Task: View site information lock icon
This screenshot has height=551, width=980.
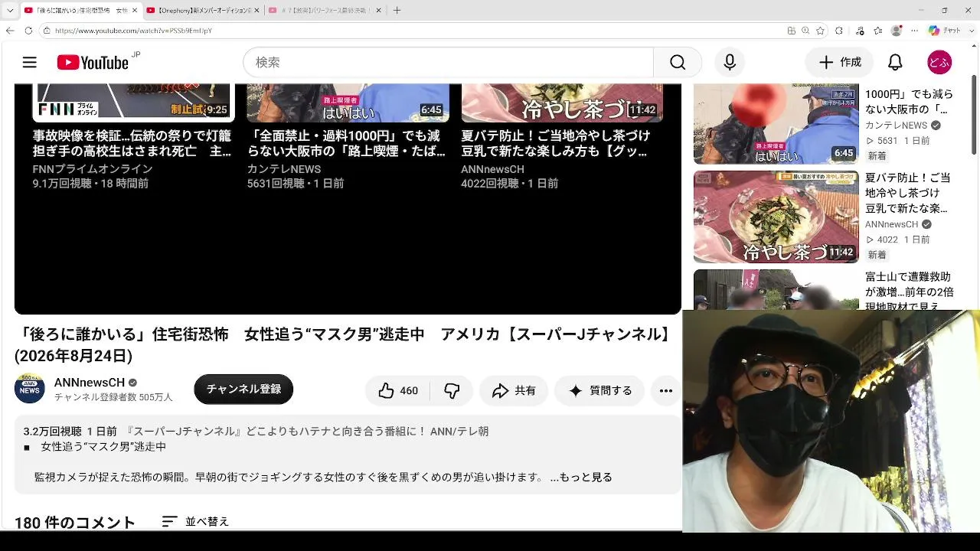Action: [x=47, y=31]
